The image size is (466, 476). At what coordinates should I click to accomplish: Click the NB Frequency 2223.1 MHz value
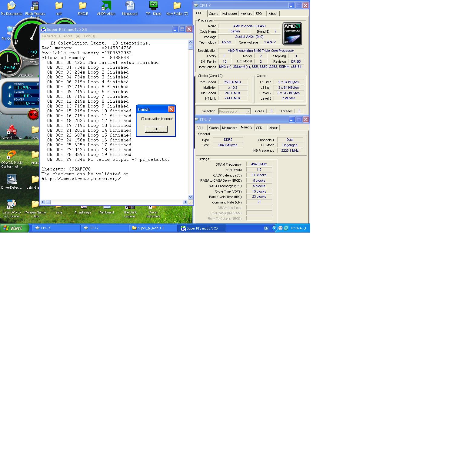pos(290,150)
